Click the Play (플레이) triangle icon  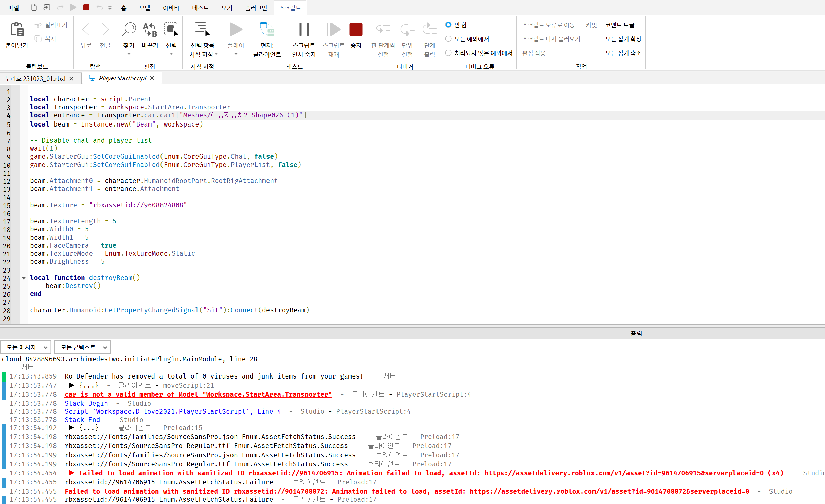tap(236, 30)
